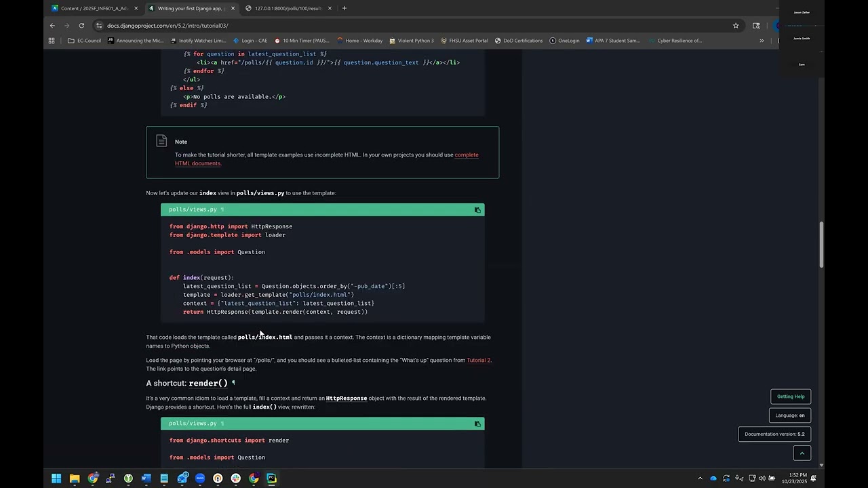The image size is (868, 488).
Task: Copy the render() shortcut polls/views.py code
Action: (x=477, y=424)
